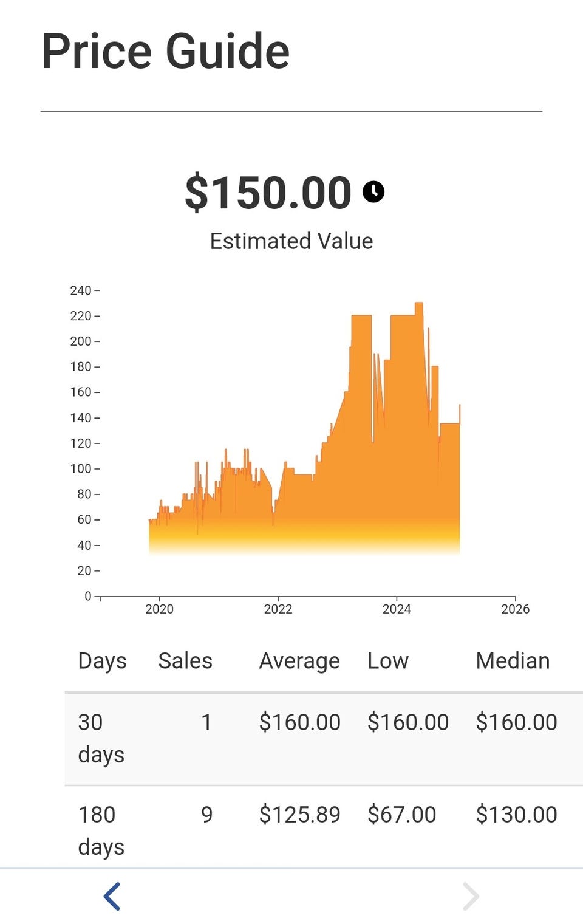
Task: Tap the Estimated Value label
Action: pyautogui.click(x=291, y=241)
